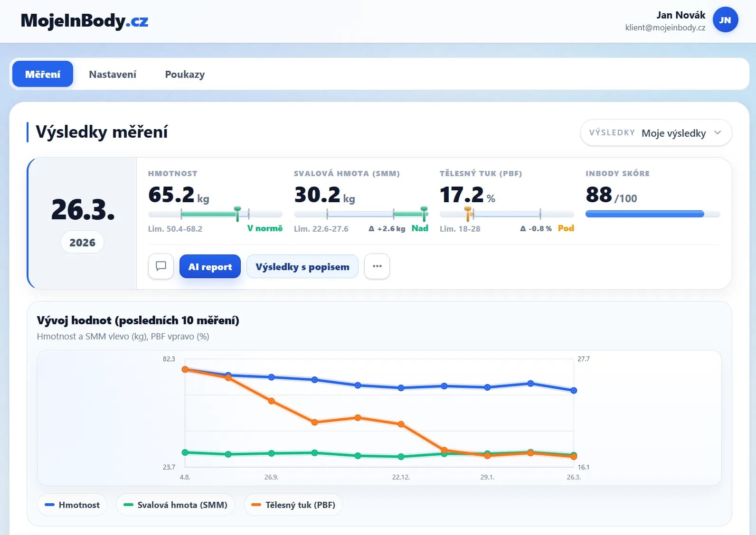Viewport: 756px width, 535px height.
Task: Toggle the Hmotnost chart legend
Action: coord(72,505)
